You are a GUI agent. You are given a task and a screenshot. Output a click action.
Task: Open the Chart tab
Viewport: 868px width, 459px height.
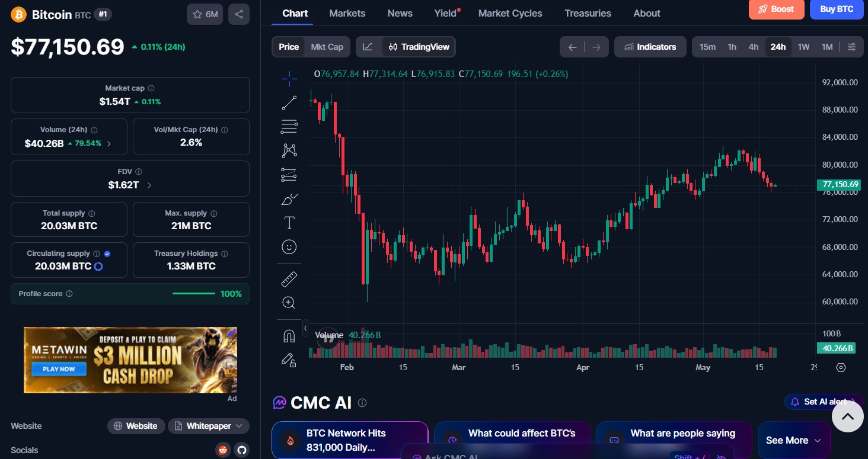coord(295,13)
